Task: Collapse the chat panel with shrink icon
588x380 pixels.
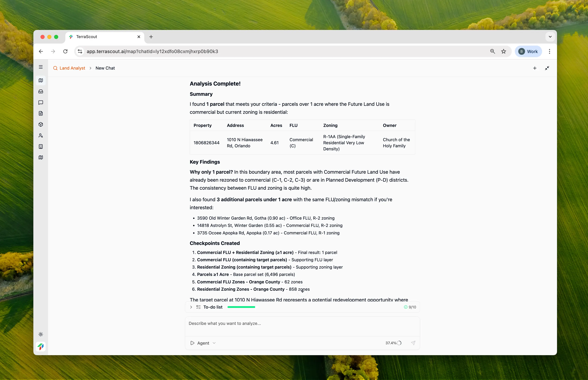Action: [547, 68]
